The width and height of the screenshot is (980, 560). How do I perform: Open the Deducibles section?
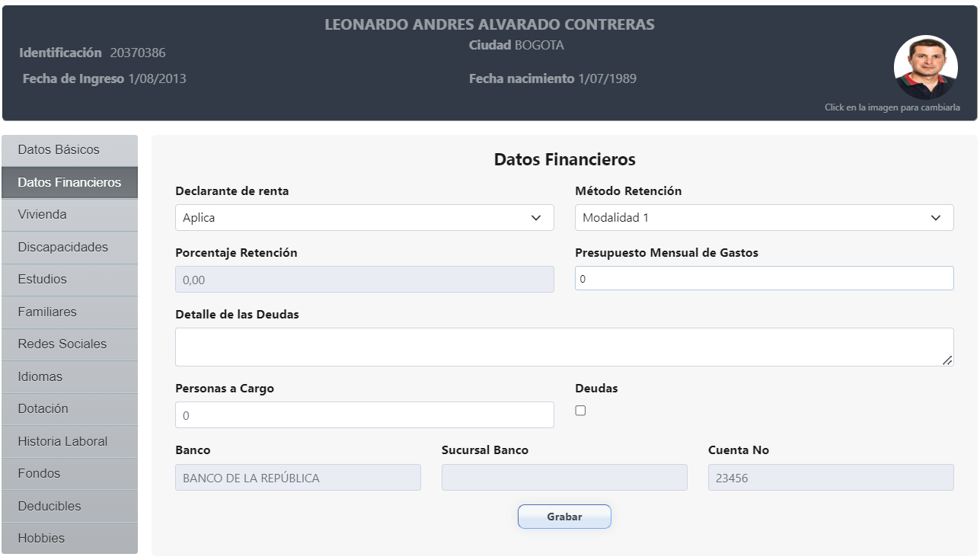(x=69, y=505)
